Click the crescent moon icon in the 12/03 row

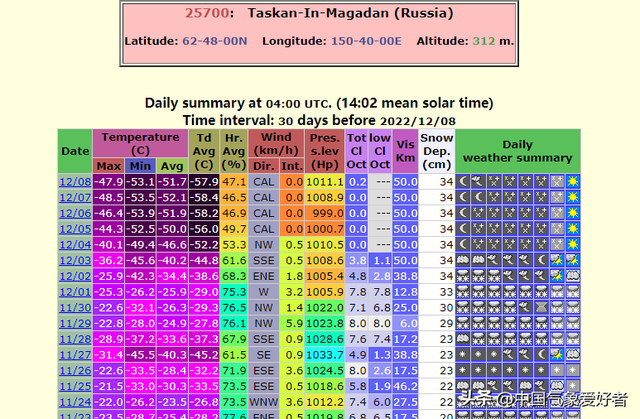541,260
